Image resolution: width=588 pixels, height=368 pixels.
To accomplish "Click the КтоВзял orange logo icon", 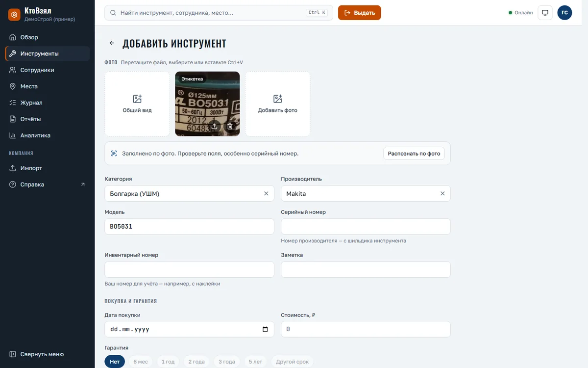I will click(x=14, y=15).
